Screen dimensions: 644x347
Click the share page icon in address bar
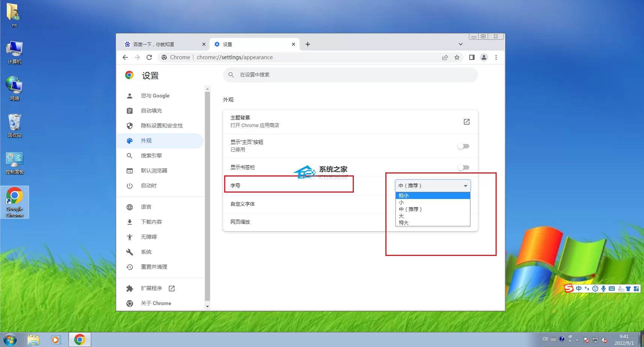point(445,57)
